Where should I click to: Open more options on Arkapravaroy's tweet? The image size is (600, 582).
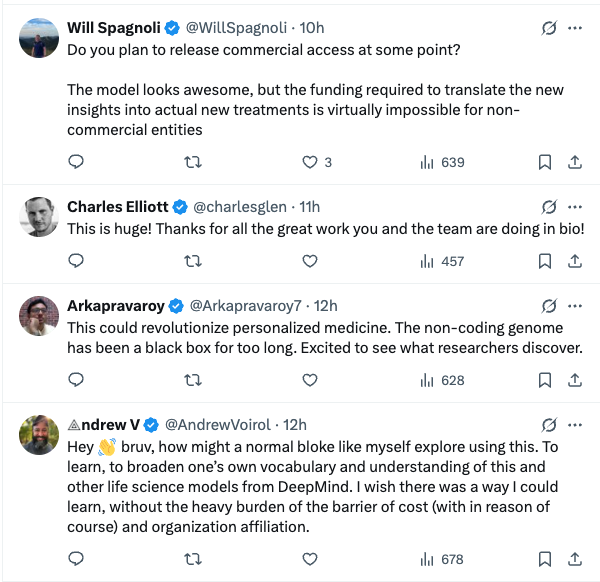tap(575, 305)
